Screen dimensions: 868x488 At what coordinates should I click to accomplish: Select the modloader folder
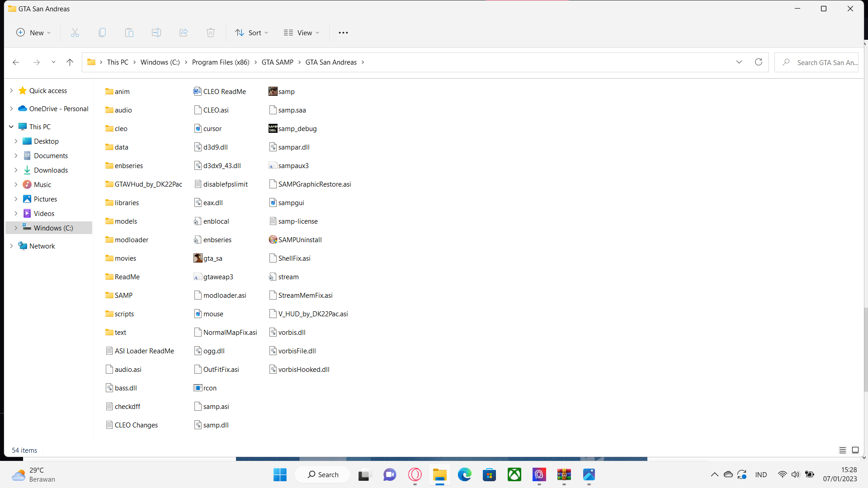click(127, 239)
